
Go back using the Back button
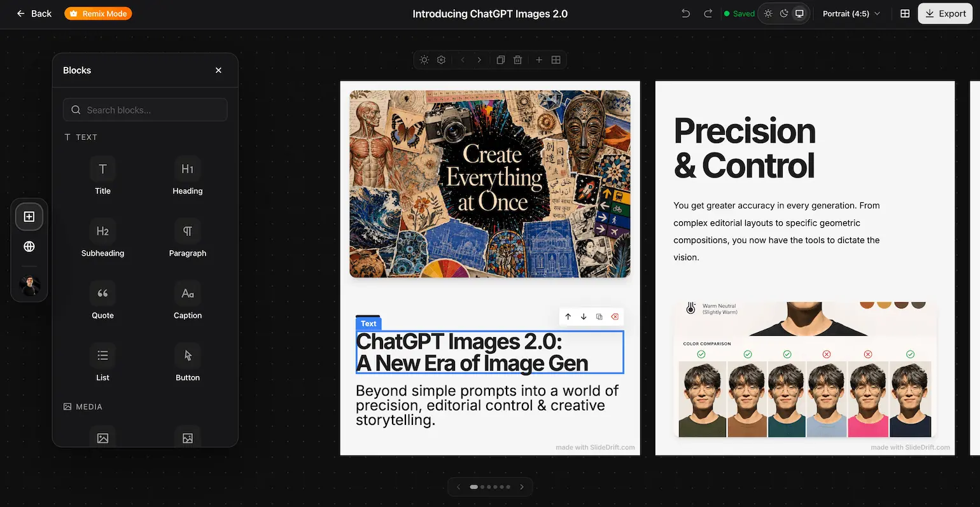point(34,13)
